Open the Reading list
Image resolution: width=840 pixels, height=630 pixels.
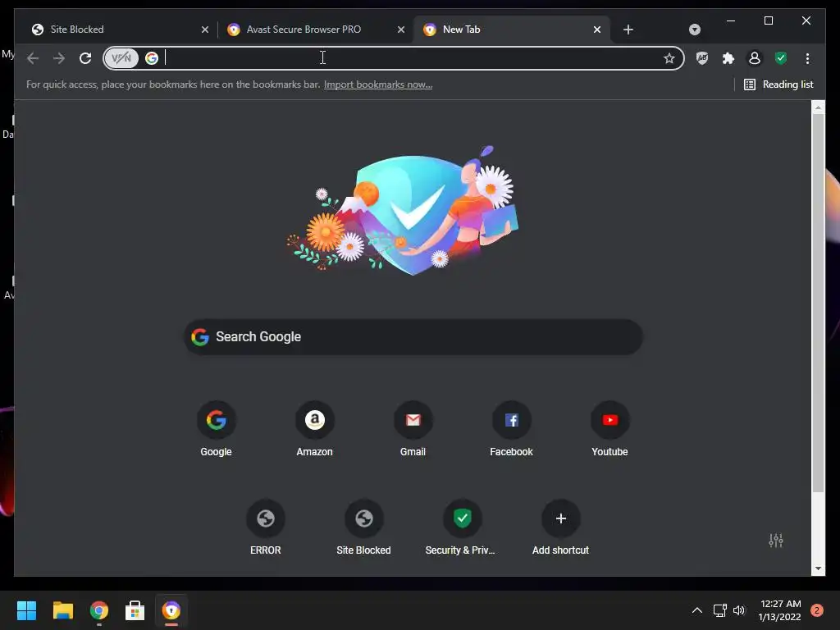(778, 84)
